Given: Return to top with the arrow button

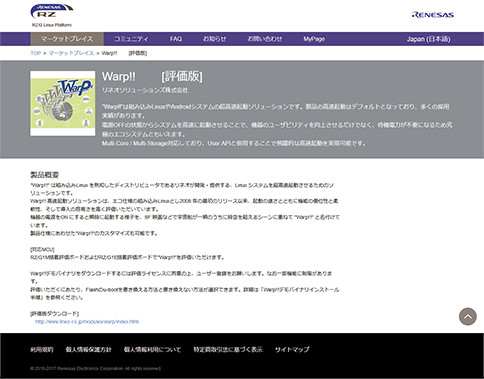Looking at the screenshot, I should coord(468,316).
